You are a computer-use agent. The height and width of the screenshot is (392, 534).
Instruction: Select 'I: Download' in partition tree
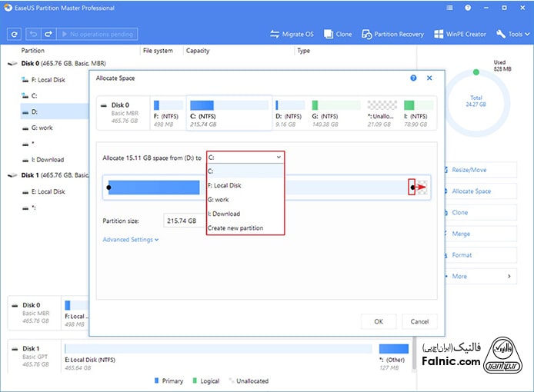click(x=47, y=160)
